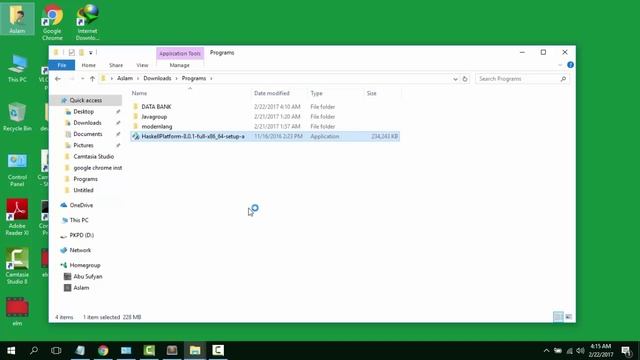This screenshot has height=360, width=640.
Task: Open the elm desktop icon
Action: click(17, 312)
